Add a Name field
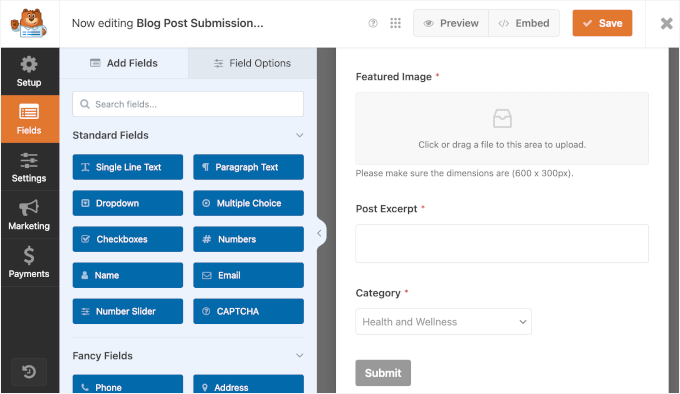This screenshot has height=394, width=680. tap(128, 275)
